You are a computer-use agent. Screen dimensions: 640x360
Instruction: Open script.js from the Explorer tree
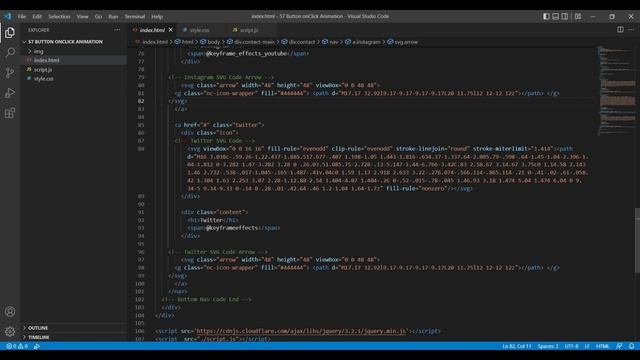[43, 70]
